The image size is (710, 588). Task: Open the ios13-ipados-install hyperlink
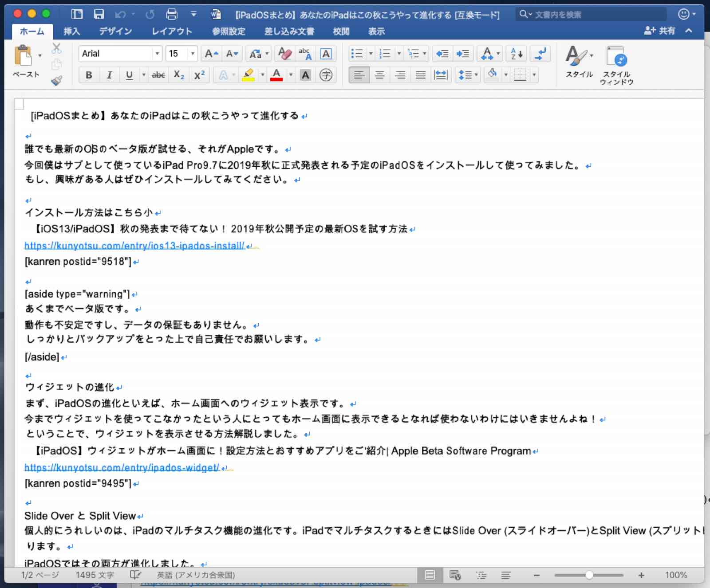(134, 245)
